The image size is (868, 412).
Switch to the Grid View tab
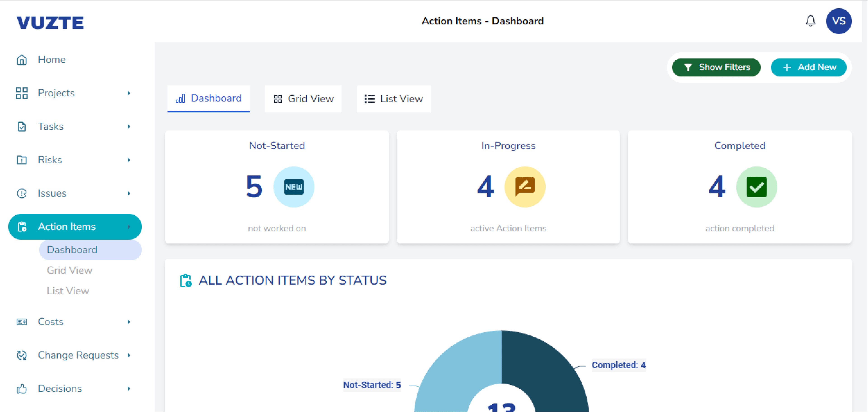pos(303,99)
